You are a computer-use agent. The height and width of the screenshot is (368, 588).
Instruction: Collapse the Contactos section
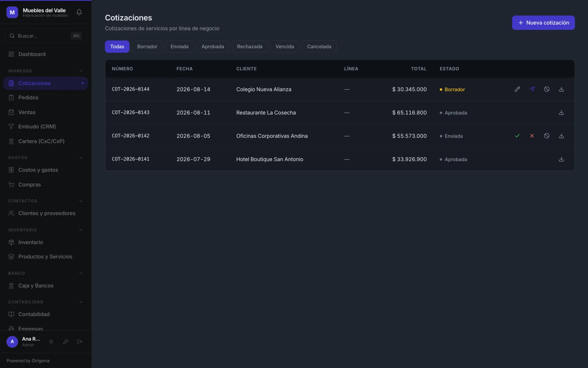click(x=81, y=201)
